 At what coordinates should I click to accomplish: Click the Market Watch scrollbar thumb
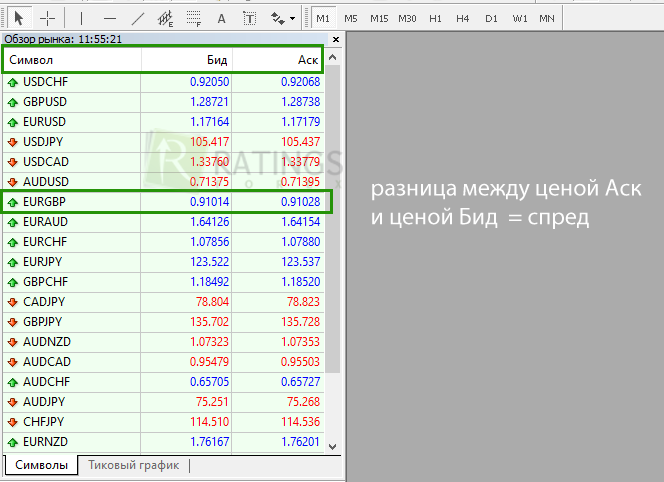pos(333,219)
